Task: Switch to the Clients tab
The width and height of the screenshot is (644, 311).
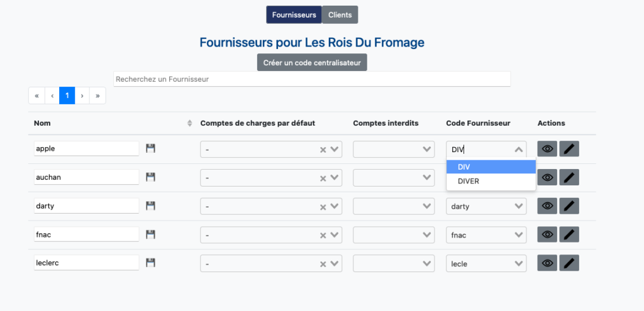Action: (x=340, y=15)
